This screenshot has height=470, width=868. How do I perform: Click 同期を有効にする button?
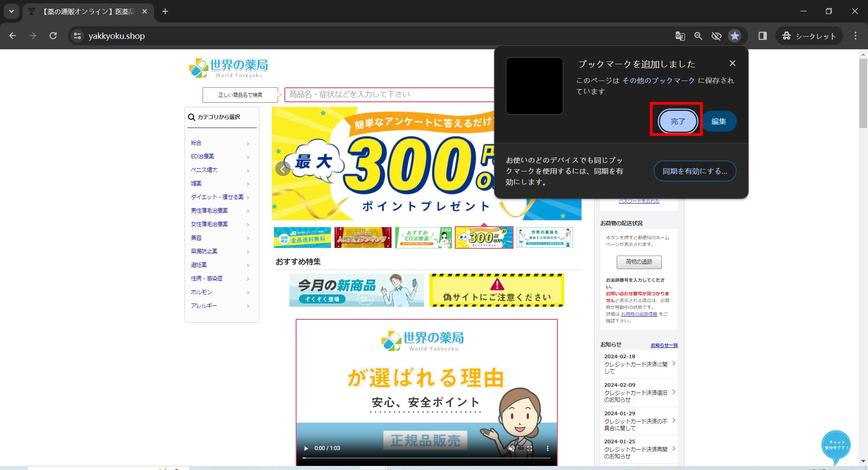click(x=695, y=171)
